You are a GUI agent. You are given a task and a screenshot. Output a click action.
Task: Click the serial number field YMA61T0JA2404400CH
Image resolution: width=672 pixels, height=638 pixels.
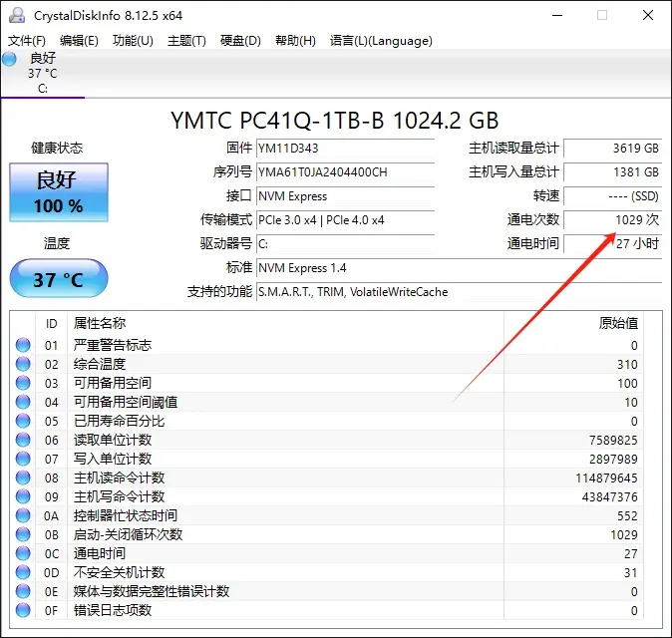(x=345, y=172)
